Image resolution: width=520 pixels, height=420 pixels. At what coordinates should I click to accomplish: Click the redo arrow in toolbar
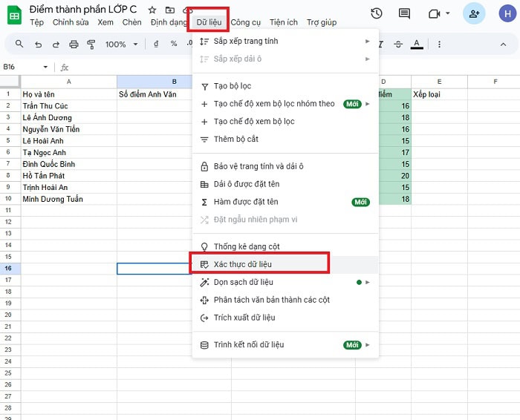[x=55, y=45]
